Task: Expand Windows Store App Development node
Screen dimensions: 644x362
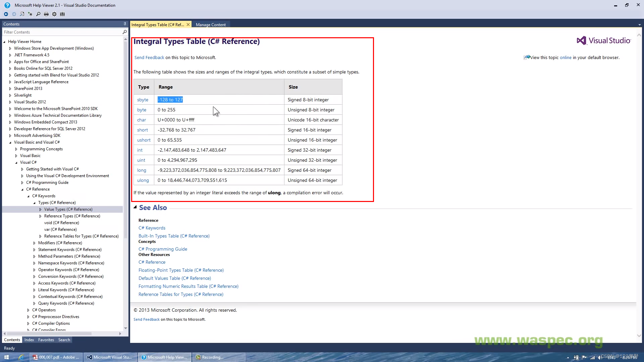Action: (x=10, y=48)
